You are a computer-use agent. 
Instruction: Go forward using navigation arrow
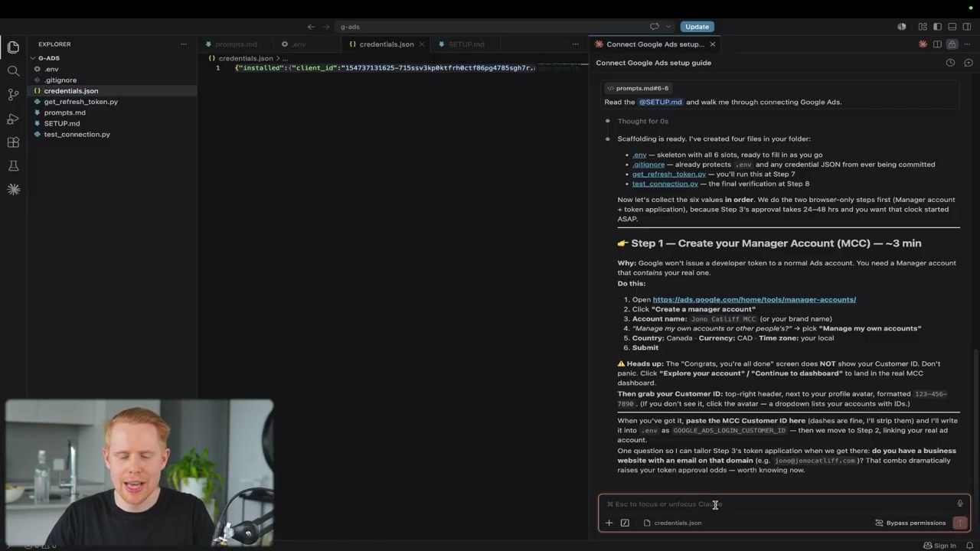(x=326, y=27)
